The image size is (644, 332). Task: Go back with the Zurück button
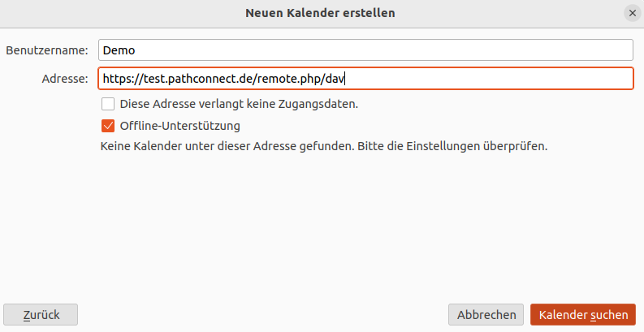pos(41,315)
